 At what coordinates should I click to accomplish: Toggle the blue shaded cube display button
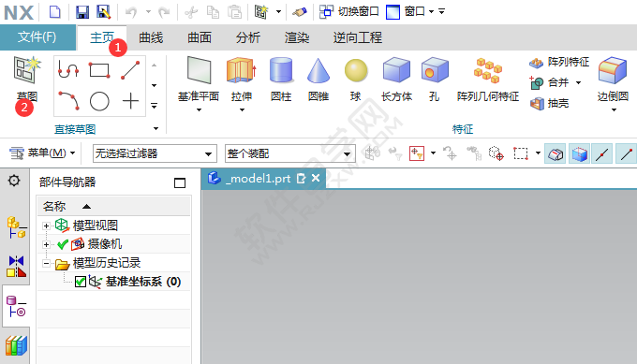click(x=579, y=153)
